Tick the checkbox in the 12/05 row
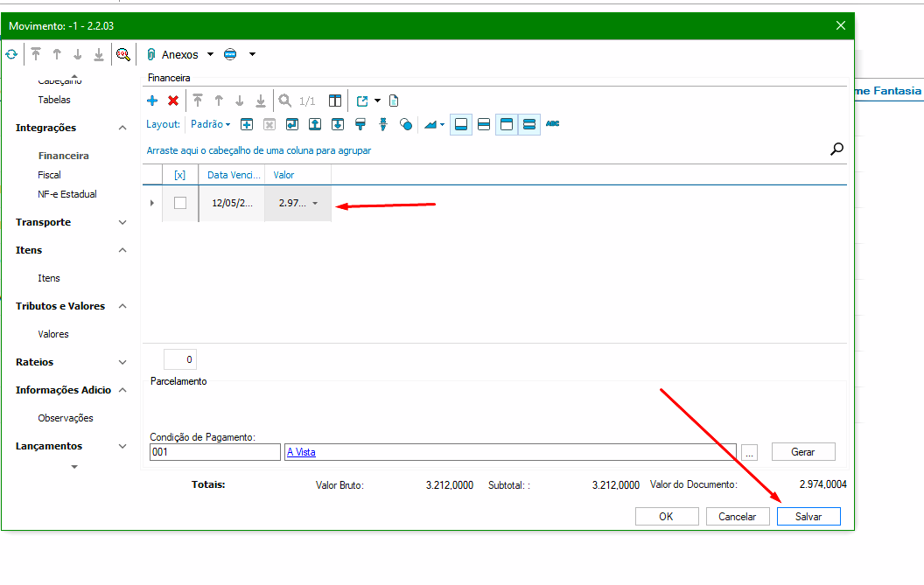This screenshot has width=924, height=585. tap(180, 203)
